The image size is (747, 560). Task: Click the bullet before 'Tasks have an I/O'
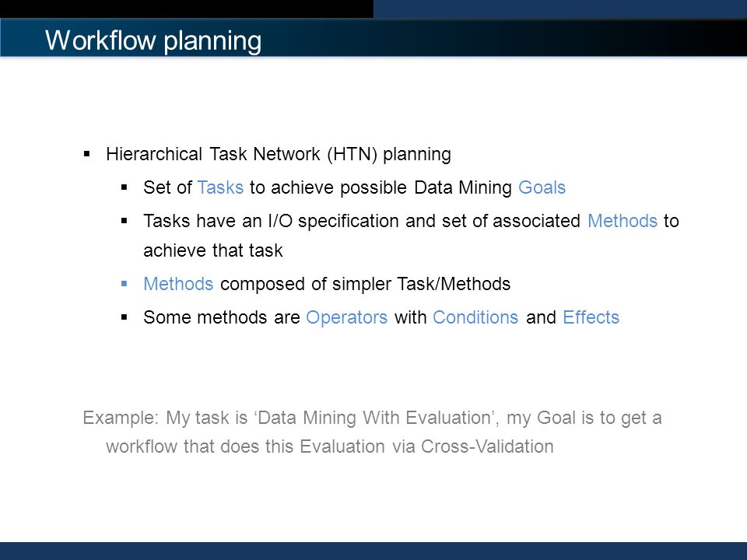pyautogui.click(x=124, y=221)
